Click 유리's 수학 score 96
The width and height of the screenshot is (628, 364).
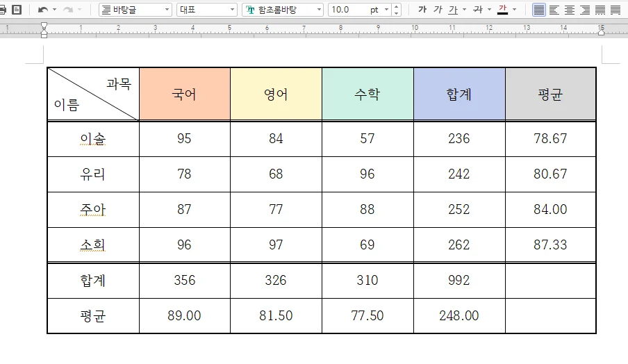(x=367, y=174)
